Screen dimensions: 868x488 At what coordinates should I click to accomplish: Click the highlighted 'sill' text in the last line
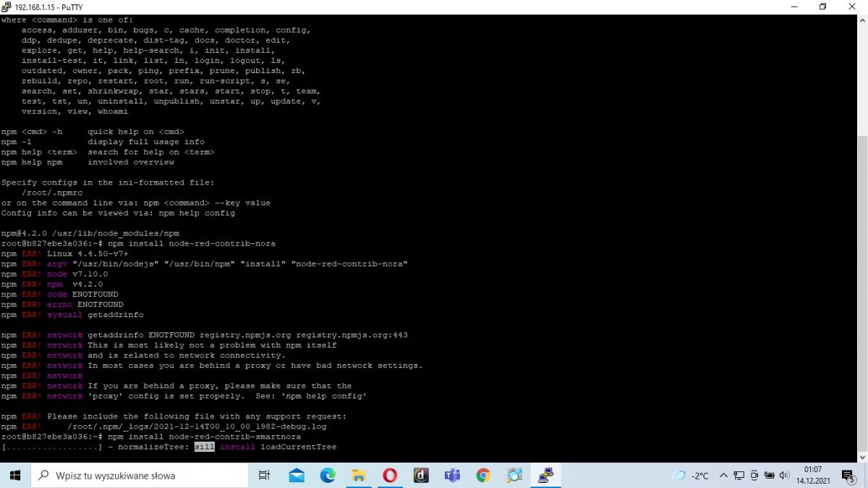[x=205, y=447]
